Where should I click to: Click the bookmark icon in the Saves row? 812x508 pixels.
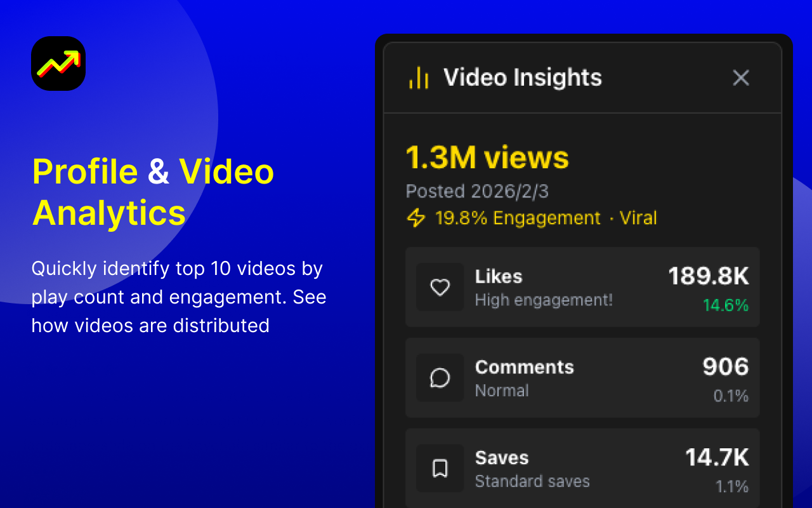pyautogui.click(x=440, y=469)
